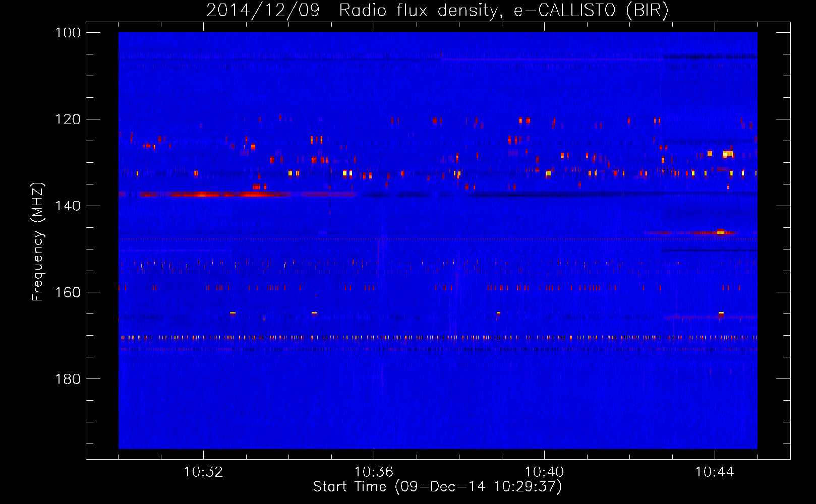Click the '140' frequency axis label
The width and height of the screenshot is (816, 504).
68,206
